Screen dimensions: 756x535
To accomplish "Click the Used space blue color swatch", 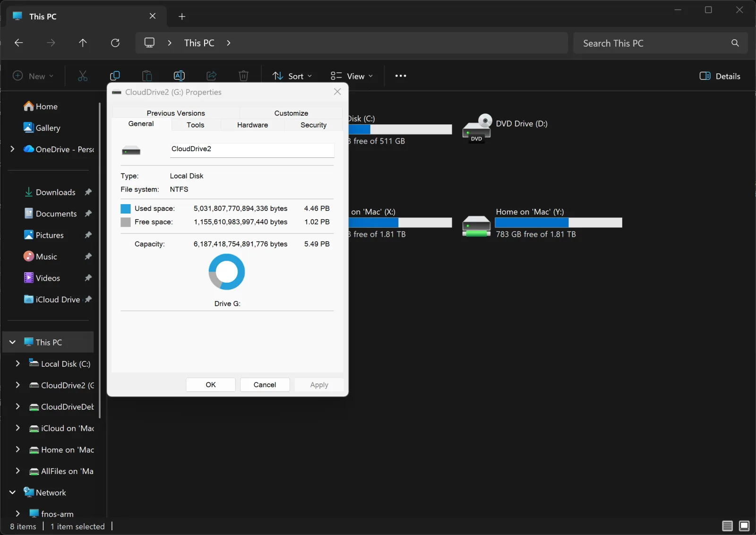I will [x=126, y=208].
